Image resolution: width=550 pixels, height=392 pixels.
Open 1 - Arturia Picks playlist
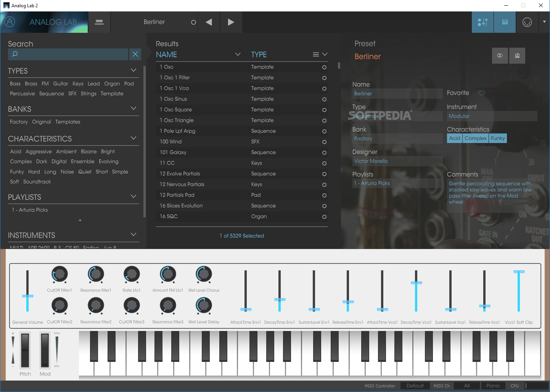click(x=30, y=210)
